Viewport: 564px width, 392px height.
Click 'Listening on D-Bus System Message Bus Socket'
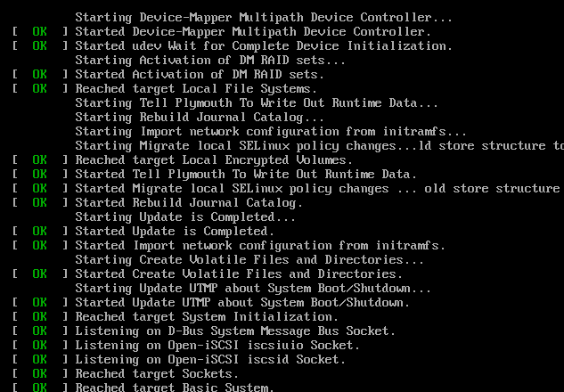(x=235, y=331)
